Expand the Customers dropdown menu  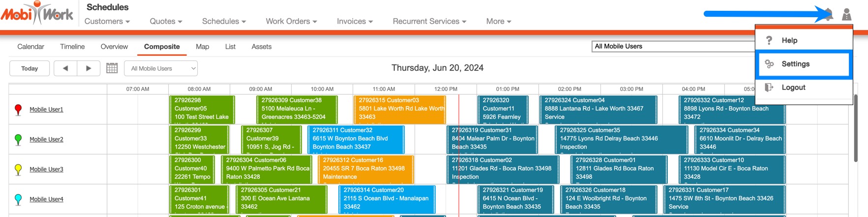point(107,21)
